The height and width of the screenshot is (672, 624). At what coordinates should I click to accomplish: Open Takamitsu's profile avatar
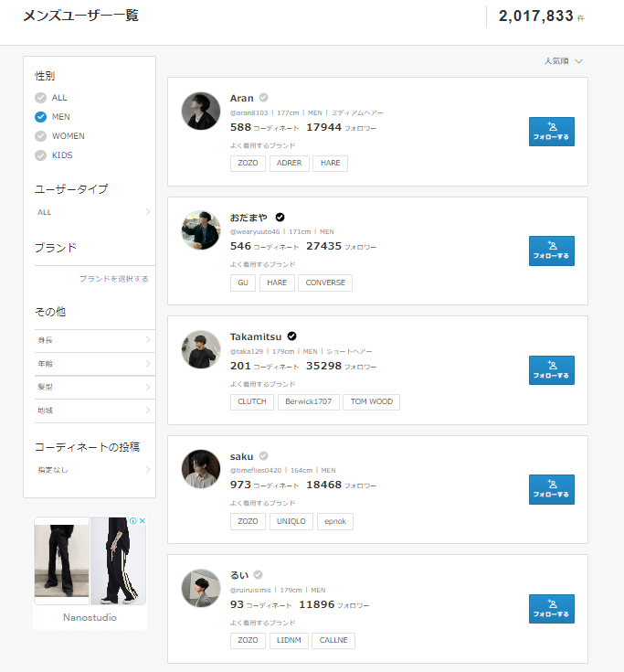pos(201,349)
